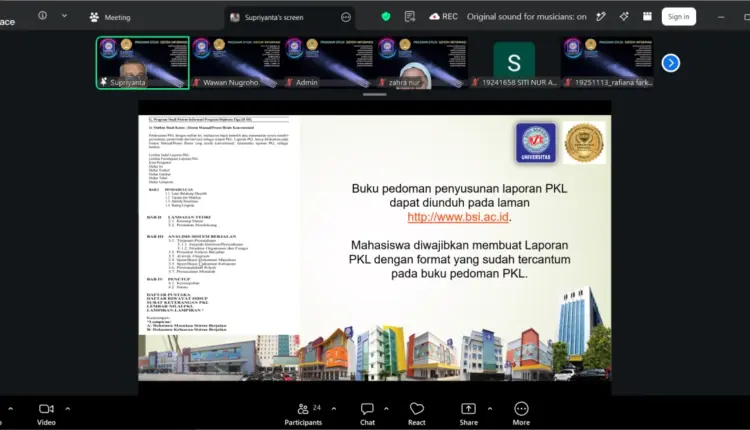Select Wawan Nugroho's video thumbnail

click(x=236, y=63)
